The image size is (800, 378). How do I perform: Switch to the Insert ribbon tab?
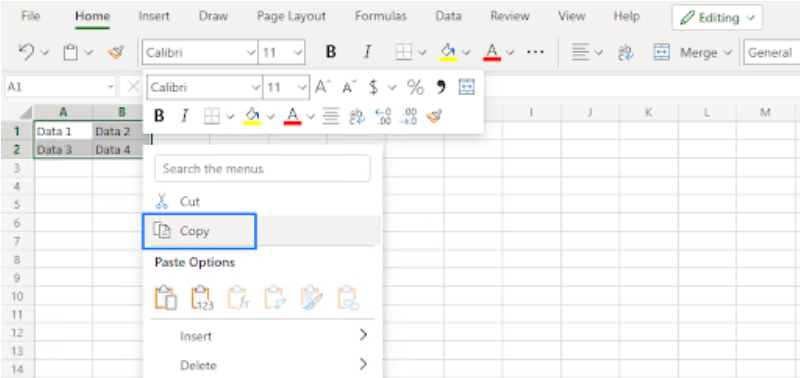click(154, 16)
